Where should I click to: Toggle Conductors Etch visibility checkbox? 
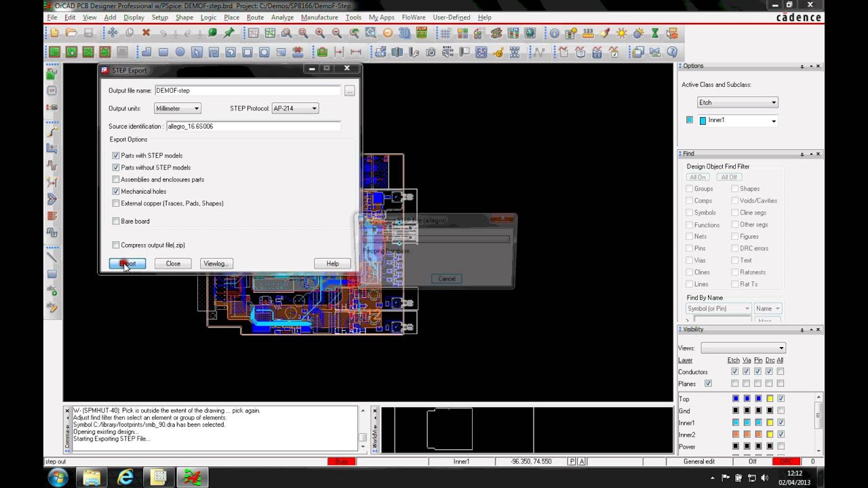coord(734,371)
